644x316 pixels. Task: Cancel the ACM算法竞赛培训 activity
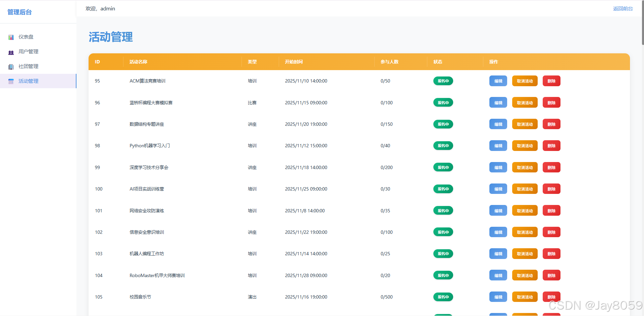[525, 81]
